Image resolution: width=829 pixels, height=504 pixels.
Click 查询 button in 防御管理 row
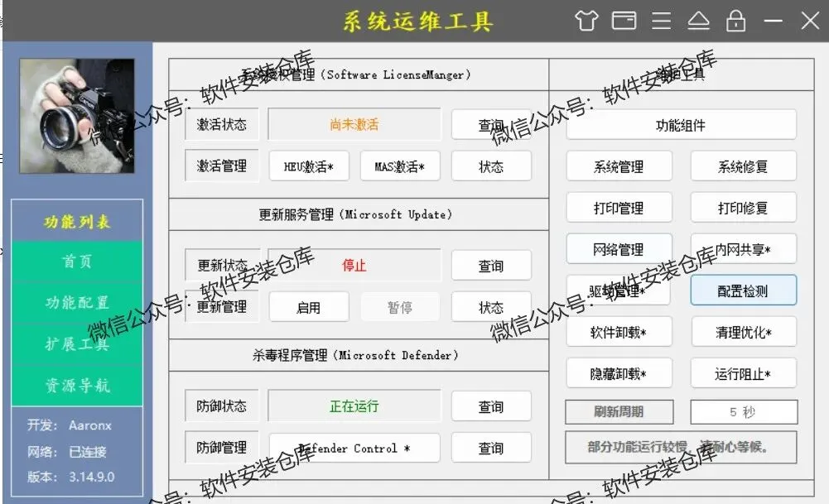click(x=491, y=448)
